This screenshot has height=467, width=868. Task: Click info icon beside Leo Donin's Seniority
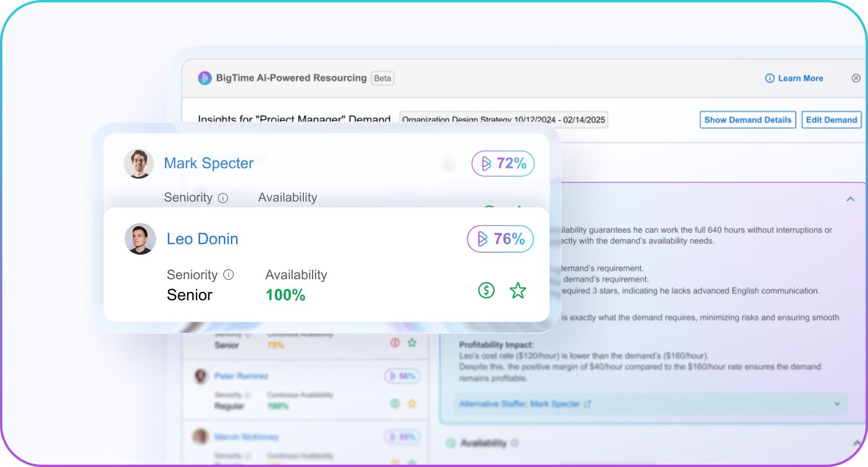pyautogui.click(x=229, y=274)
